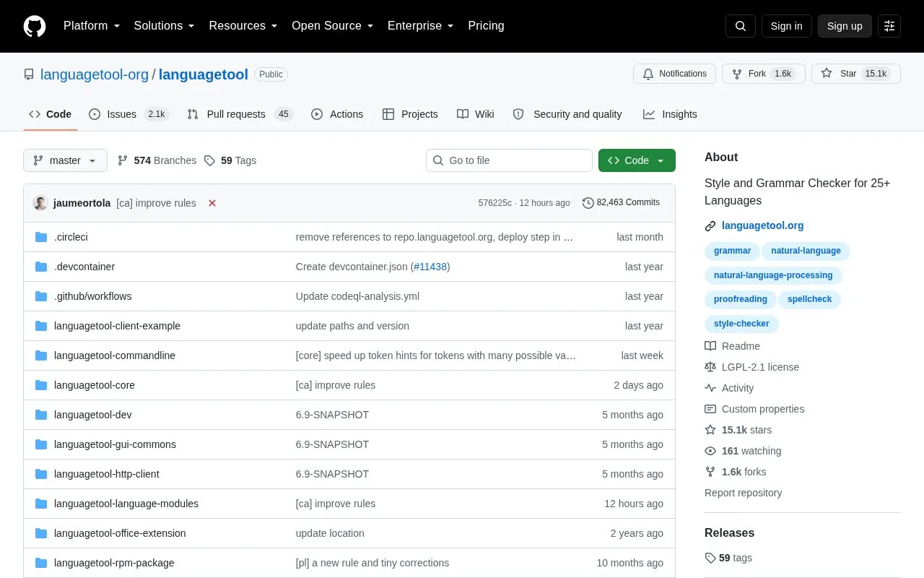Open the appearance settings icon button

pos(889,26)
